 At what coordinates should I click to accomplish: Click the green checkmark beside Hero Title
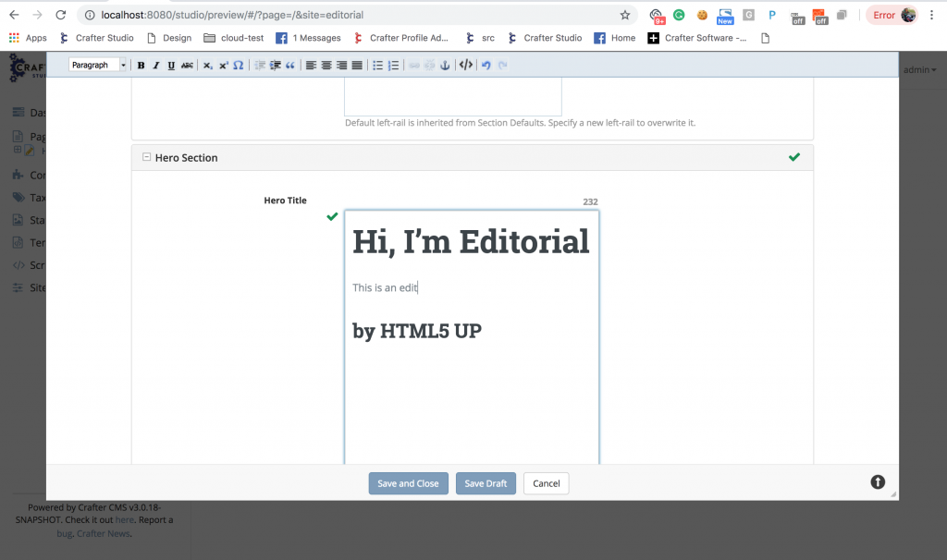point(332,217)
